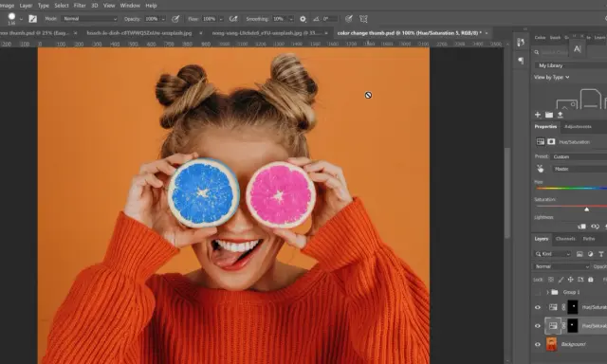Filter layers by pixel layer icon
The width and height of the screenshot is (607, 364).
tap(579, 254)
